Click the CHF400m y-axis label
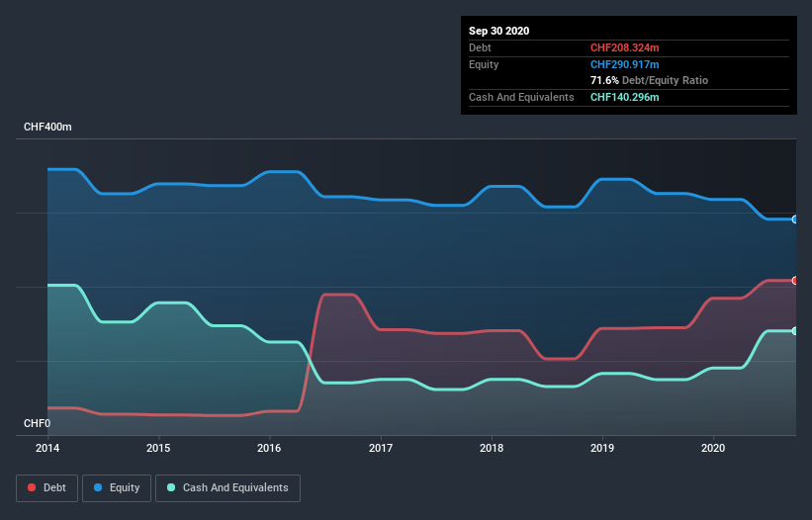Screen dimensions: 812x520 click(47, 127)
